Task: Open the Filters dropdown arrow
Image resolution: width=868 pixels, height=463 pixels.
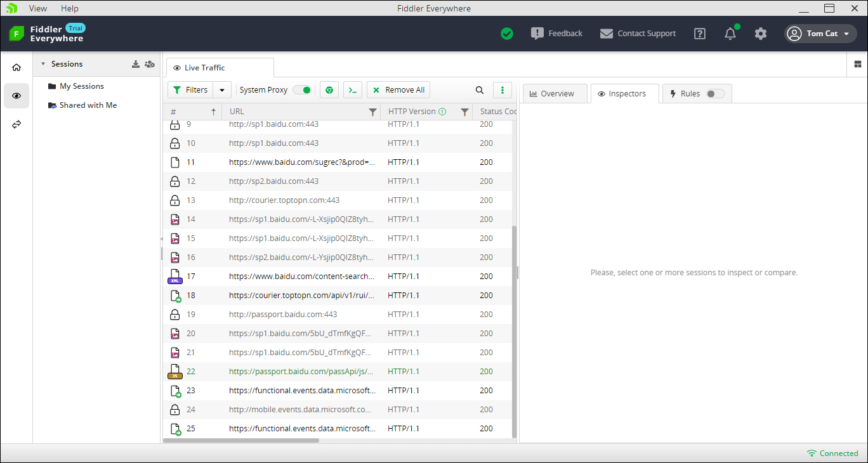Action: 222,90
